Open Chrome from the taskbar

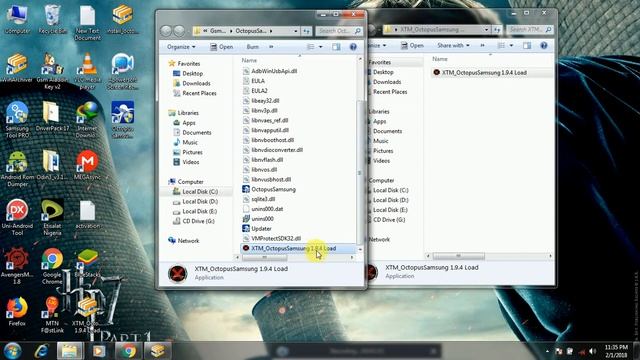pos(128,351)
